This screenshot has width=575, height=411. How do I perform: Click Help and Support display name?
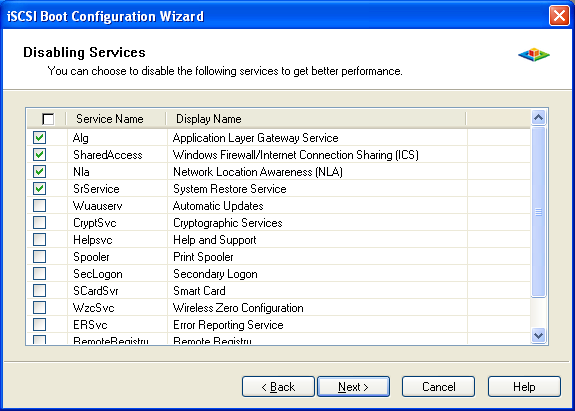click(215, 240)
